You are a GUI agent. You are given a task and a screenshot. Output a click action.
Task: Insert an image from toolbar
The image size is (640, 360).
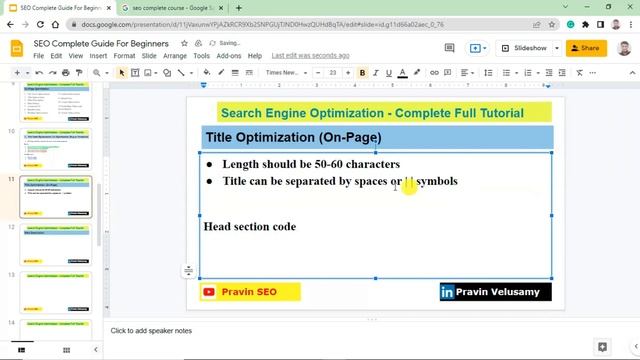[x=148, y=73]
